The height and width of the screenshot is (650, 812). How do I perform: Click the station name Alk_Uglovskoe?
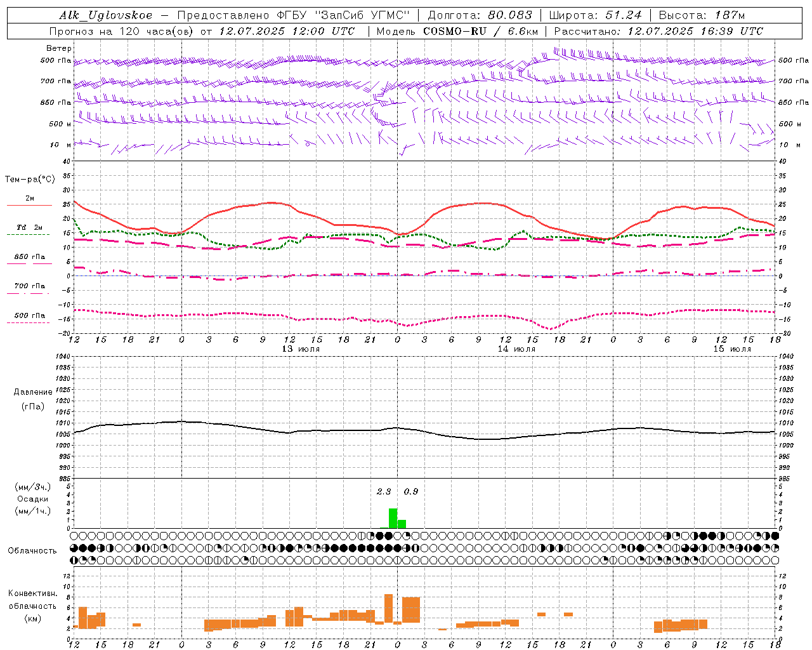(106, 15)
